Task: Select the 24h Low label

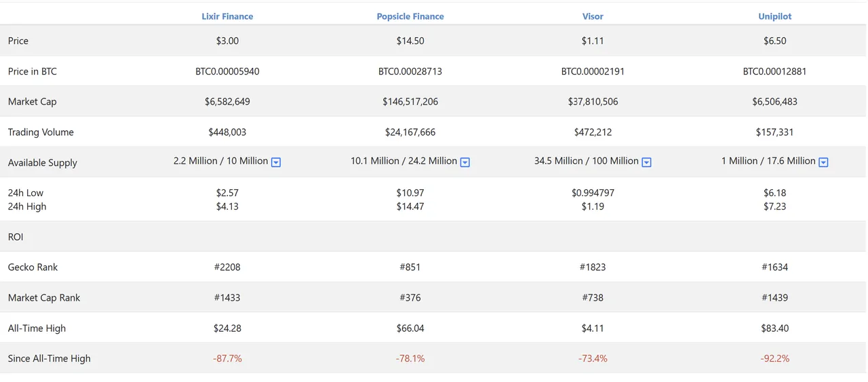Action: (x=26, y=193)
